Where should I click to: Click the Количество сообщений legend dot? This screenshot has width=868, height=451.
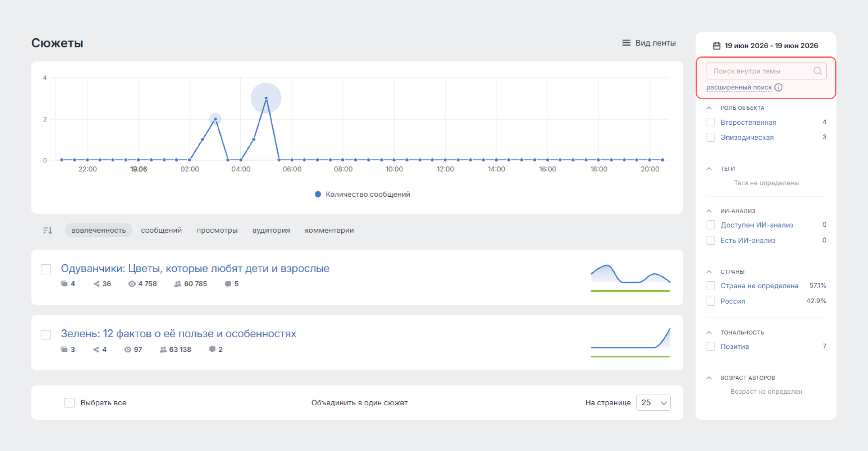(318, 194)
